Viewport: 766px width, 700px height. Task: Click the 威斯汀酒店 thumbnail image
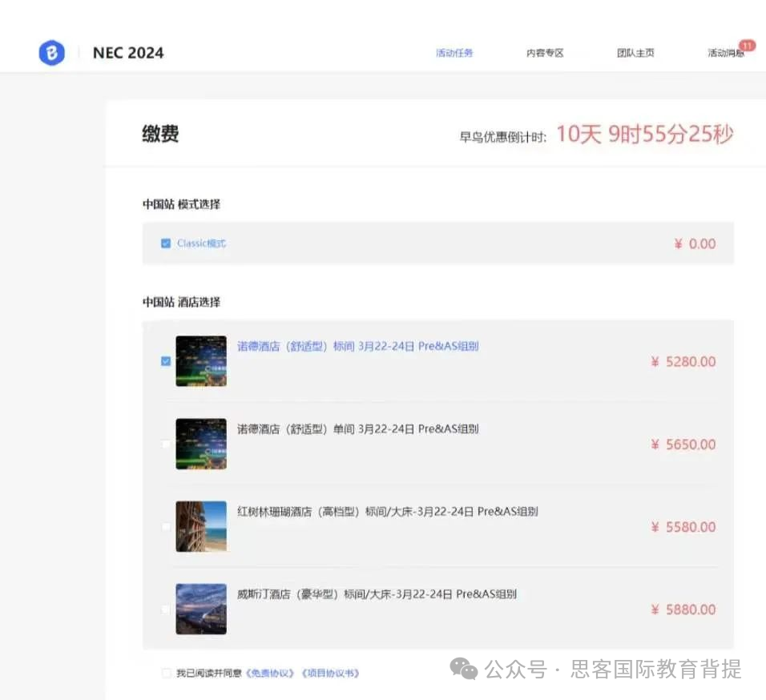pyautogui.click(x=200, y=609)
